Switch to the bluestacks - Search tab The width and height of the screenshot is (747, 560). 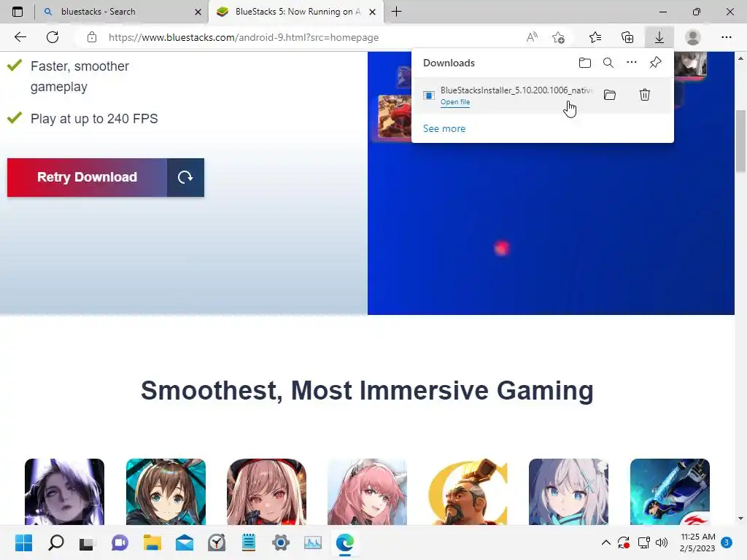pos(122,12)
